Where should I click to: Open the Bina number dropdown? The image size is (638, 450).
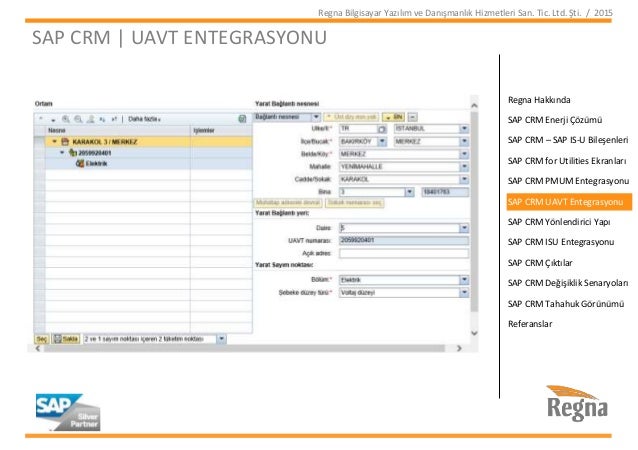pos(409,192)
